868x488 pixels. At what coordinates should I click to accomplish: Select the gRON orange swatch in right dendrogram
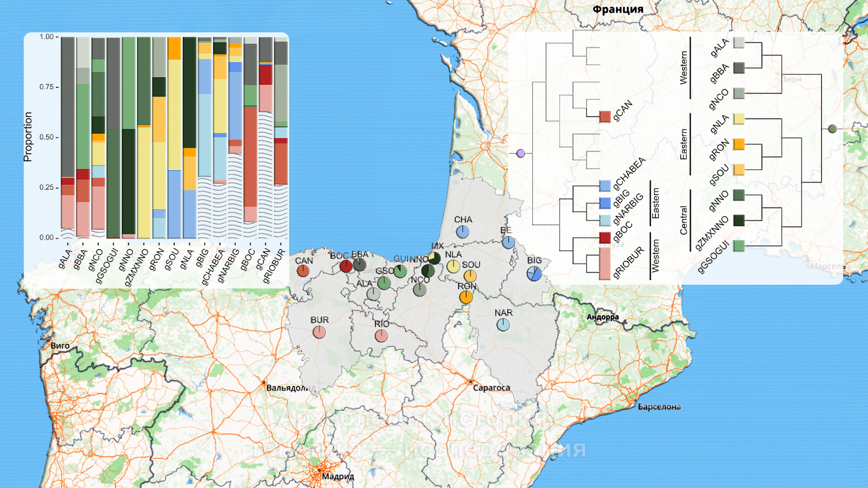coord(739,144)
